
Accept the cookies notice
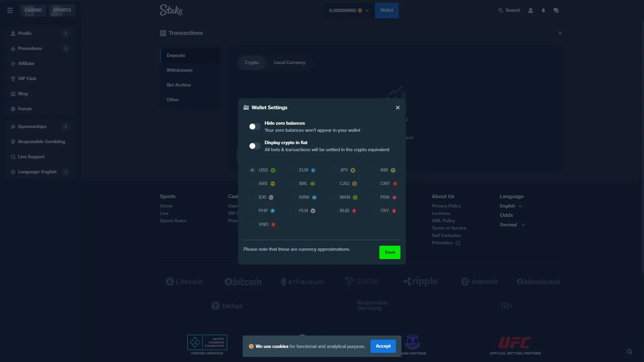383,346
